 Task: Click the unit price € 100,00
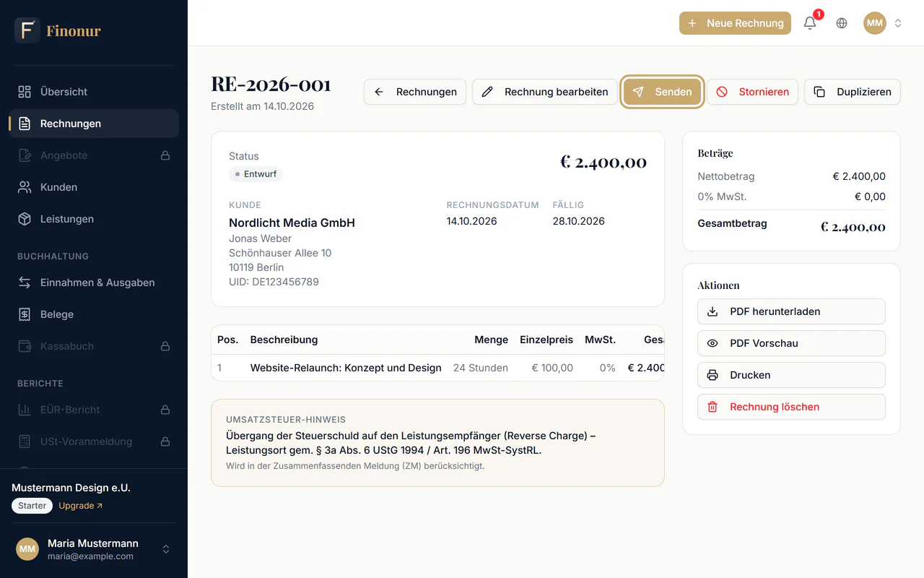[552, 368]
